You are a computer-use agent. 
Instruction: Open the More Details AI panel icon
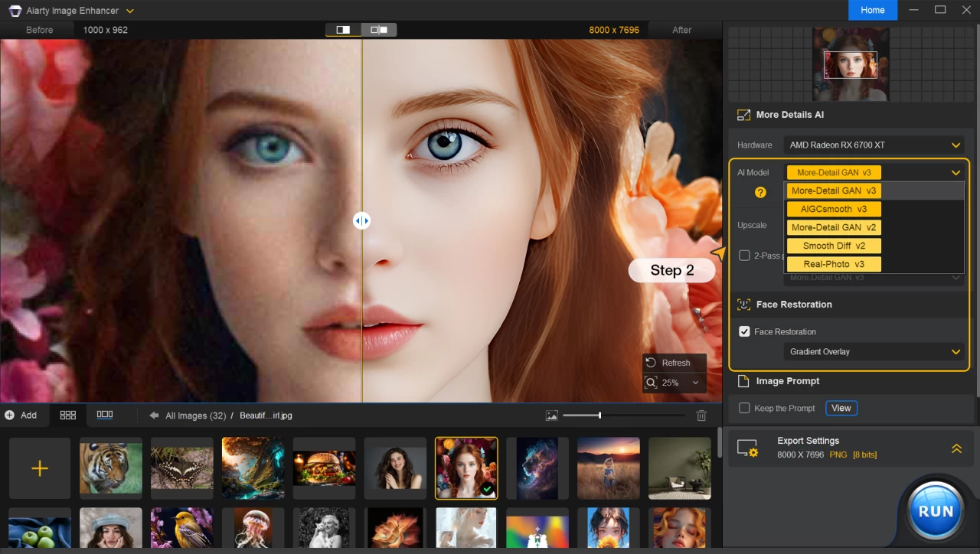coord(743,114)
